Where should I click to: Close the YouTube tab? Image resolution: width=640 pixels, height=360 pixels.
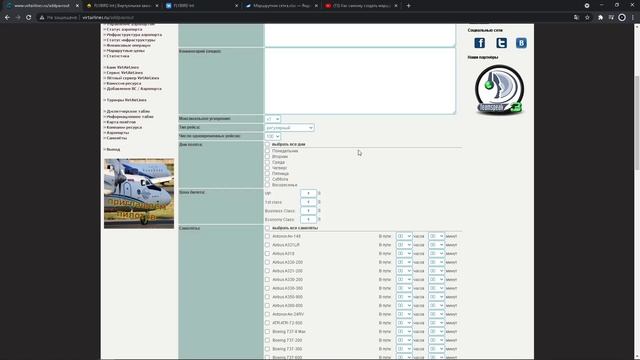pos(396,6)
